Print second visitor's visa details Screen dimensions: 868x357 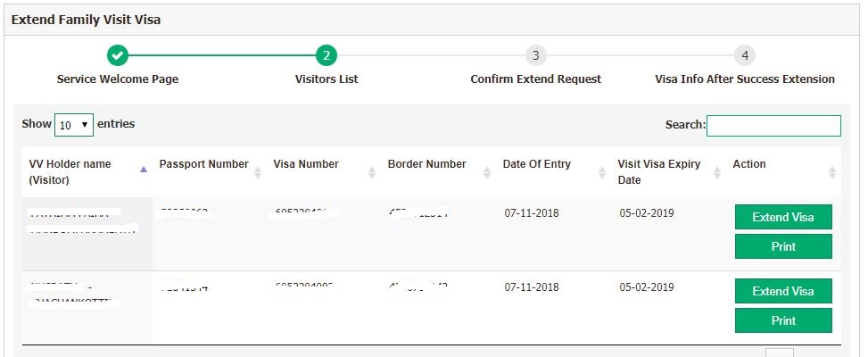[783, 320]
